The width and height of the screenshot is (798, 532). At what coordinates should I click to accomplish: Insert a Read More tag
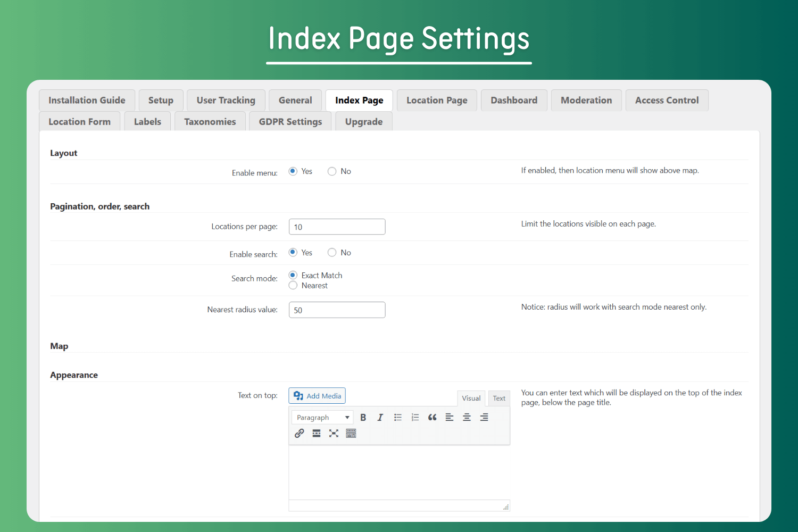pos(317,434)
